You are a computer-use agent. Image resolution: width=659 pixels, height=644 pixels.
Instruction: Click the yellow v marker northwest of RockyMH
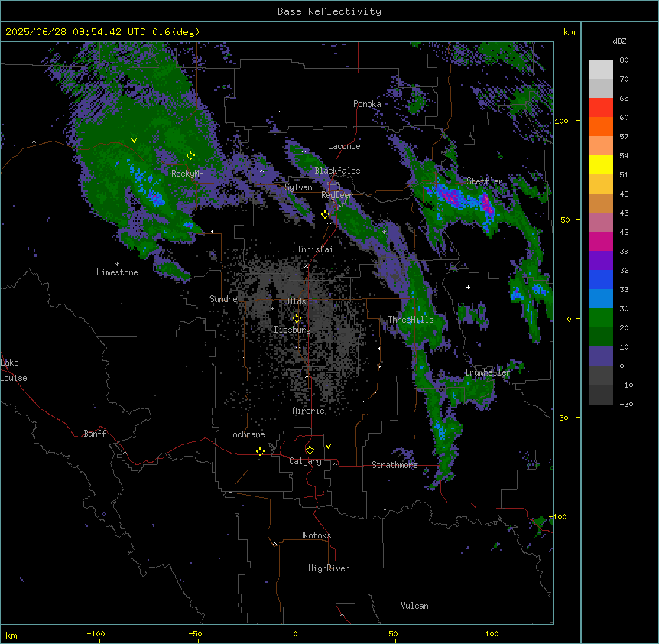tap(134, 141)
